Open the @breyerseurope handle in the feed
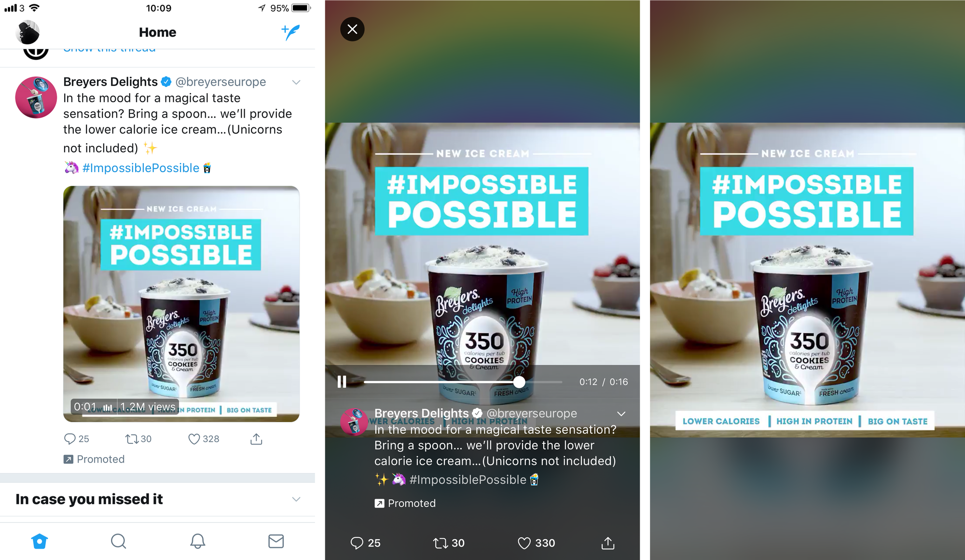Screen dimensions: 965x560 point(221,82)
